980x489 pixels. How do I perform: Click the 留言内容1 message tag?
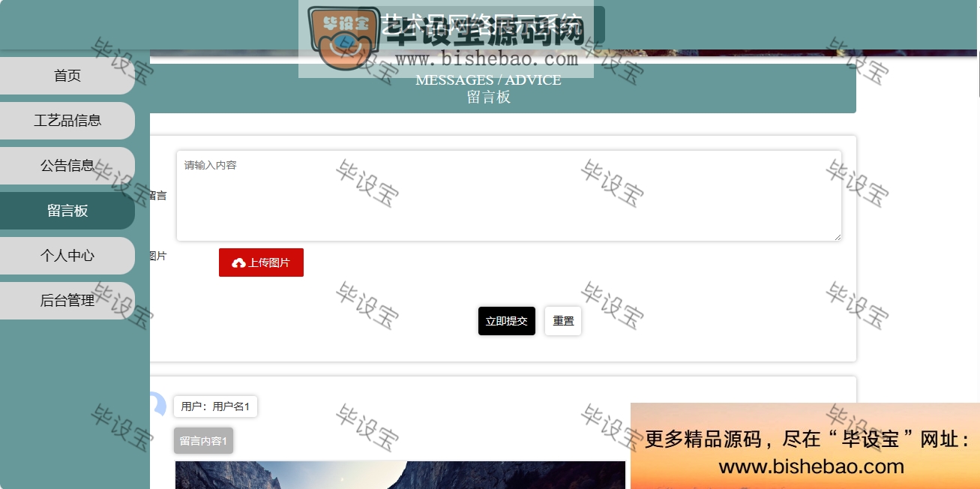pyautogui.click(x=203, y=441)
